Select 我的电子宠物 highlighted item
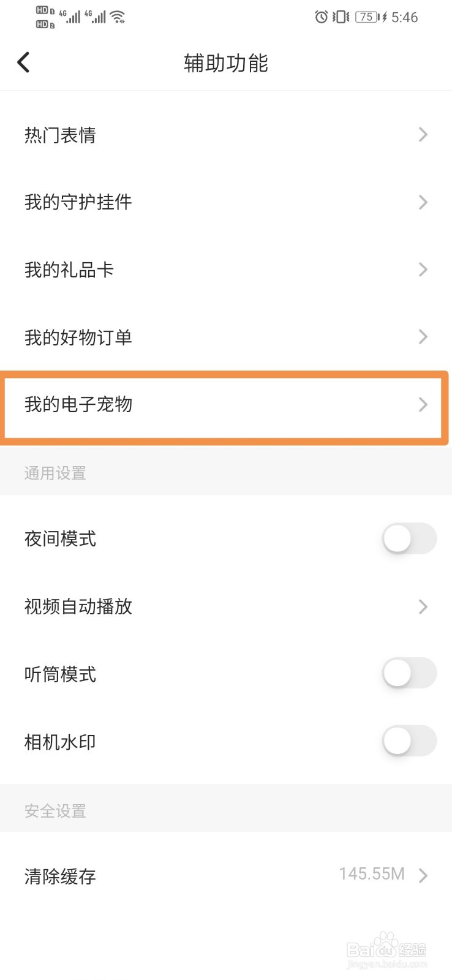The image size is (452, 980). click(78, 404)
